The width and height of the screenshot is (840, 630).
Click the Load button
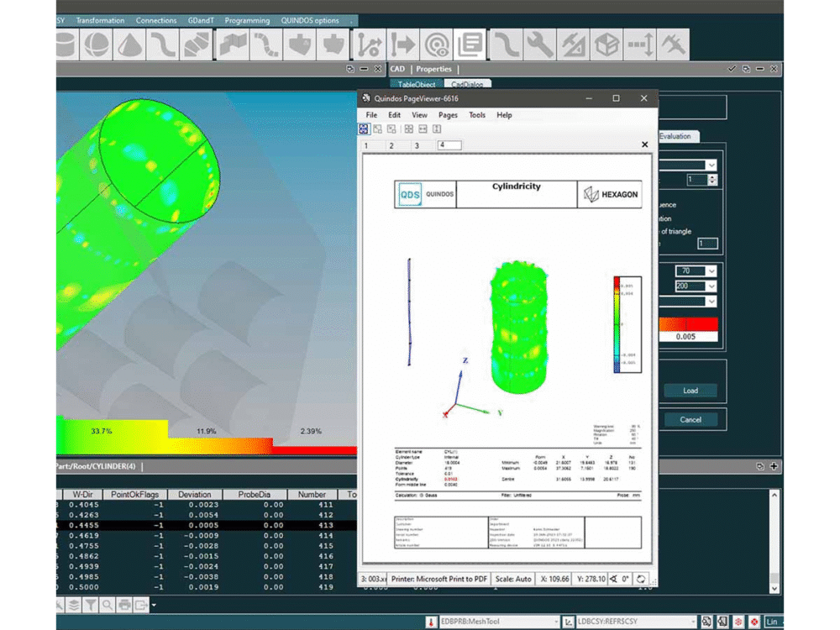click(x=690, y=391)
